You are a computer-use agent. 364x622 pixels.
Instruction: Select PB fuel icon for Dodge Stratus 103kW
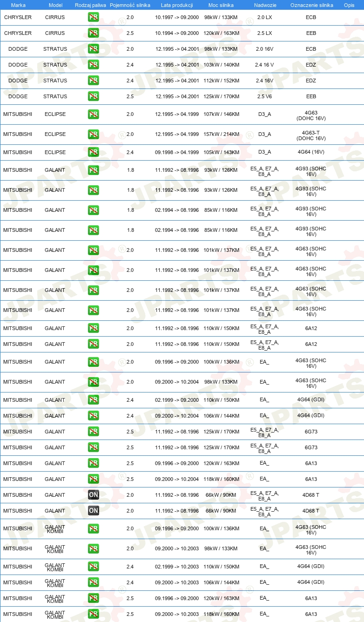click(x=94, y=65)
